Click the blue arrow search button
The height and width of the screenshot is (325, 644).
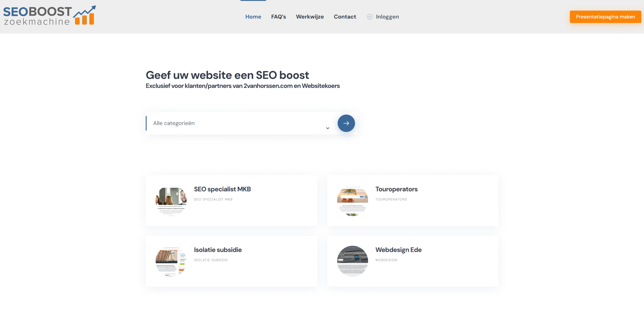pos(346,123)
